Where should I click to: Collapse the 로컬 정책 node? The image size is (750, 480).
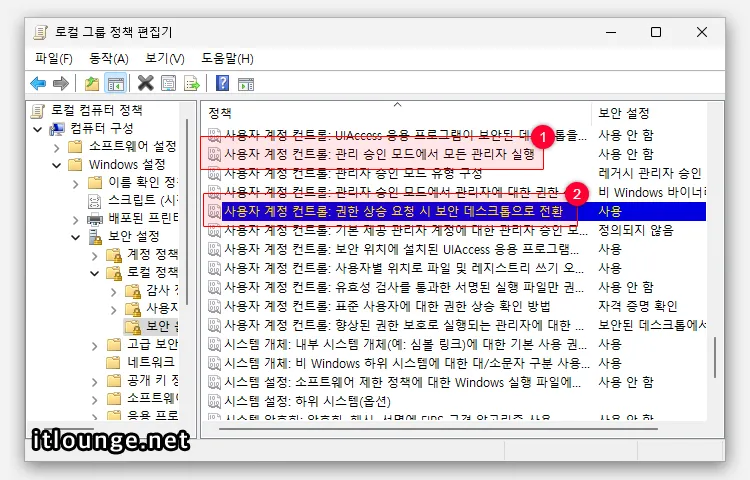(94, 273)
